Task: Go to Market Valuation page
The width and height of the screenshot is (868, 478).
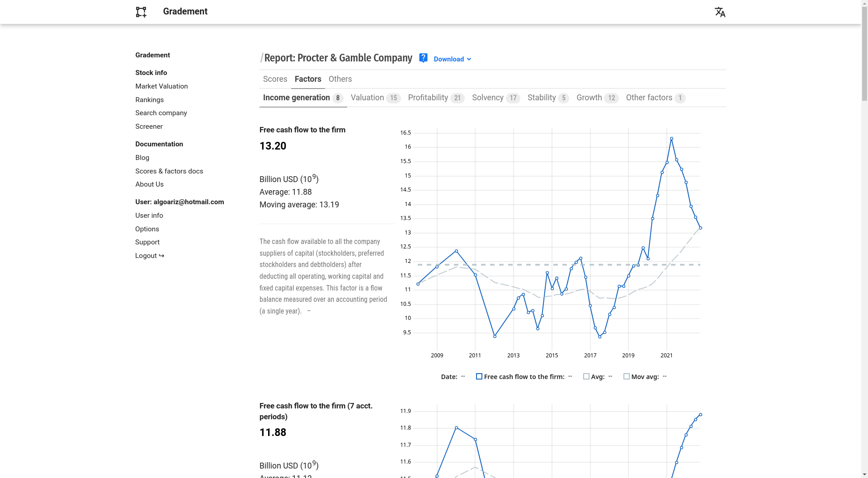Action: (161, 86)
